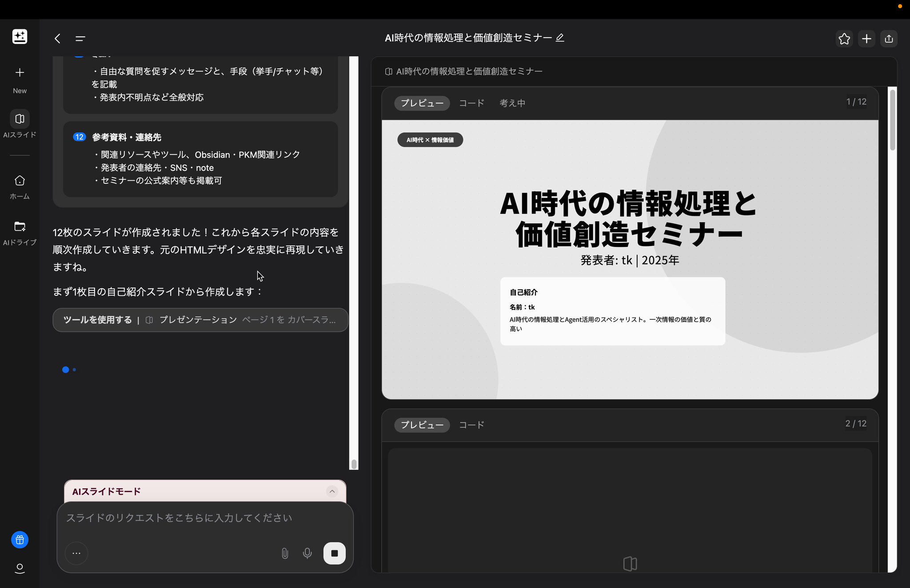The width and height of the screenshot is (910, 588).
Task: Click the plus button in top right
Action: tap(866, 39)
